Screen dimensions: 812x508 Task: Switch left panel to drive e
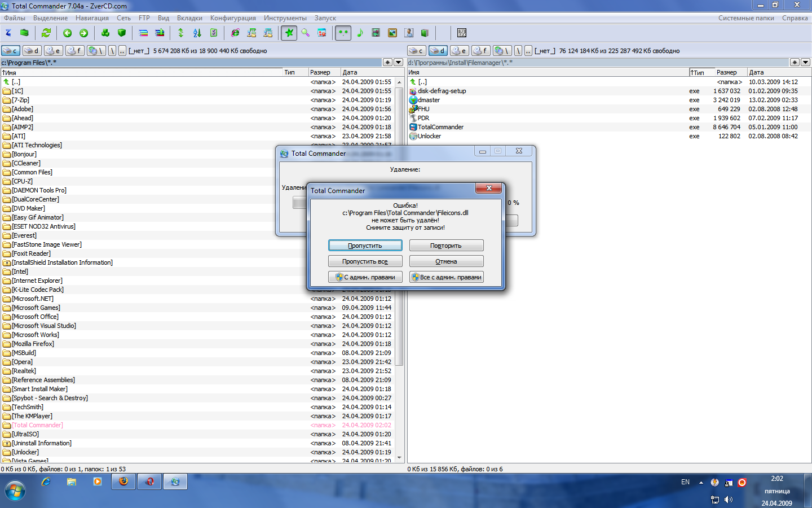click(x=54, y=51)
